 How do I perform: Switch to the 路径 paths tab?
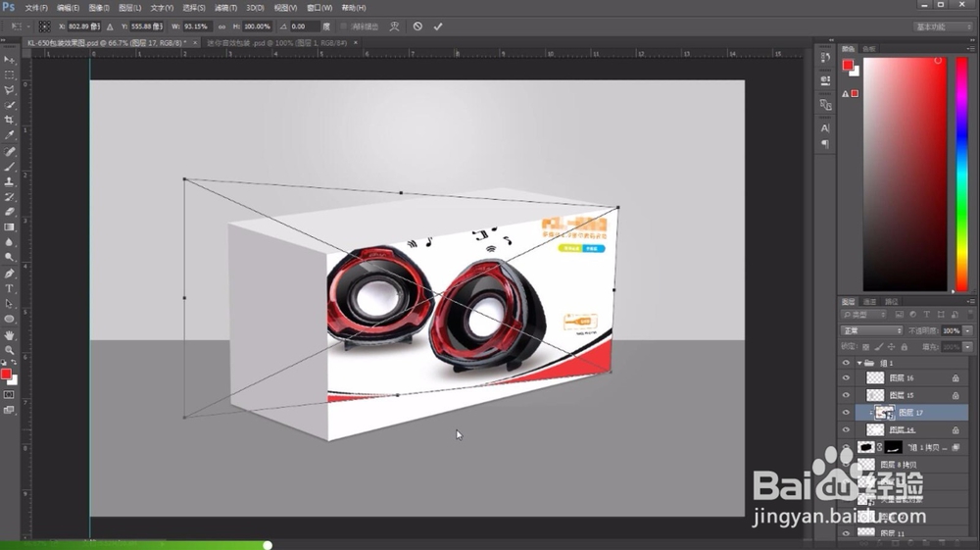pos(891,302)
